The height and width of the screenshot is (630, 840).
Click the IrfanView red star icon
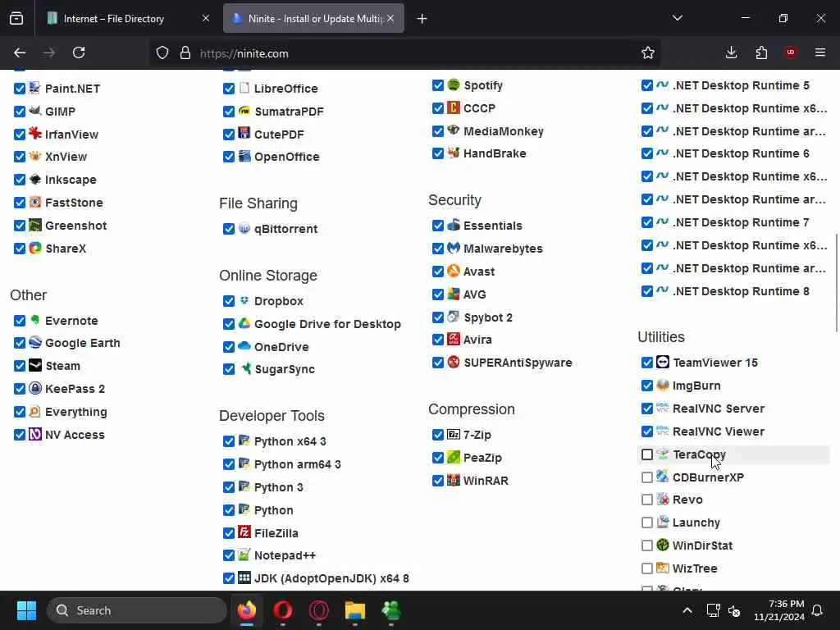click(x=34, y=134)
